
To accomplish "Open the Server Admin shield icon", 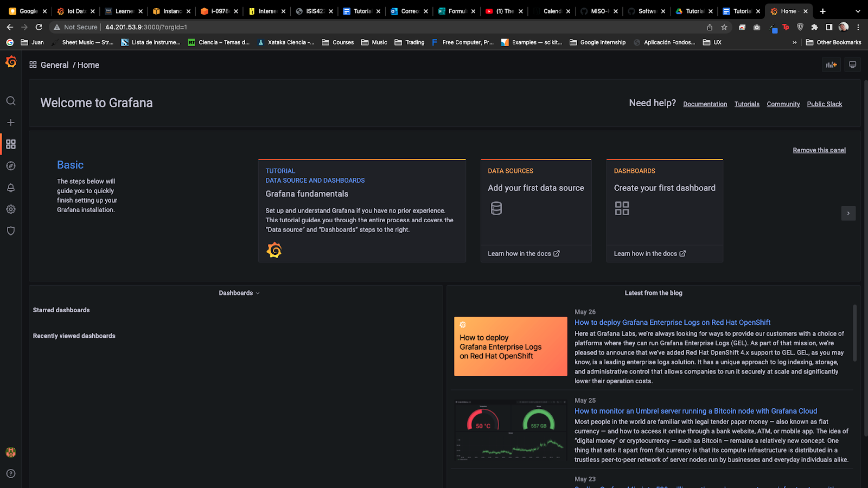I will tap(11, 231).
